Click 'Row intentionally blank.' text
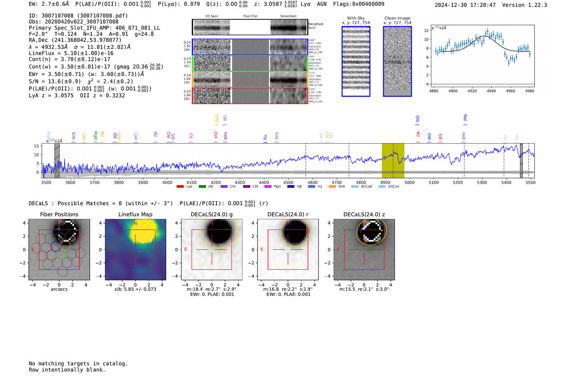Screen dimensions: 576x392 [67, 370]
